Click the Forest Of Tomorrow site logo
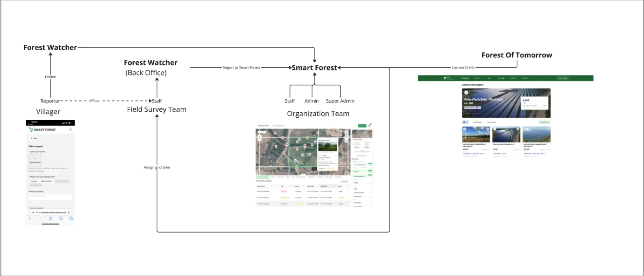 (448, 78)
